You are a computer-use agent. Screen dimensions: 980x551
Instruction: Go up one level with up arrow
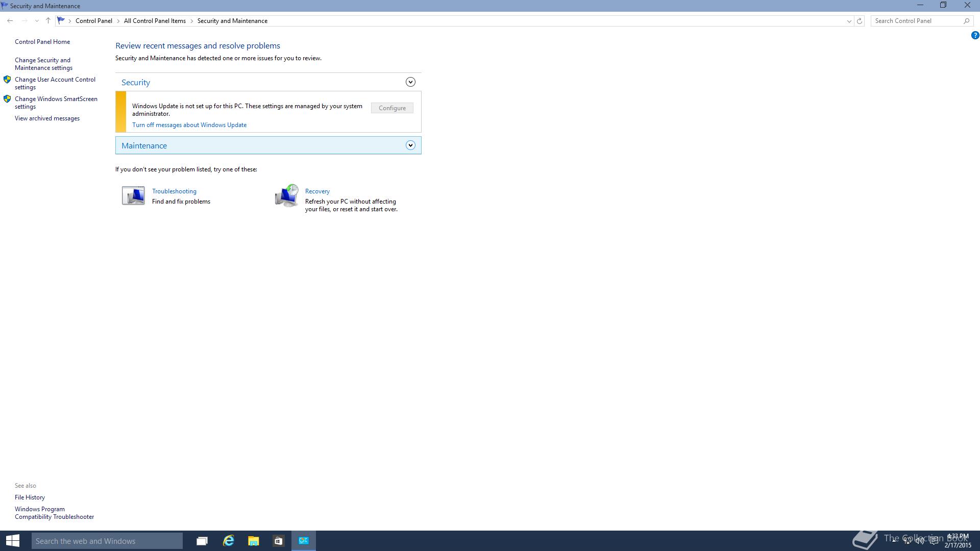[48, 21]
